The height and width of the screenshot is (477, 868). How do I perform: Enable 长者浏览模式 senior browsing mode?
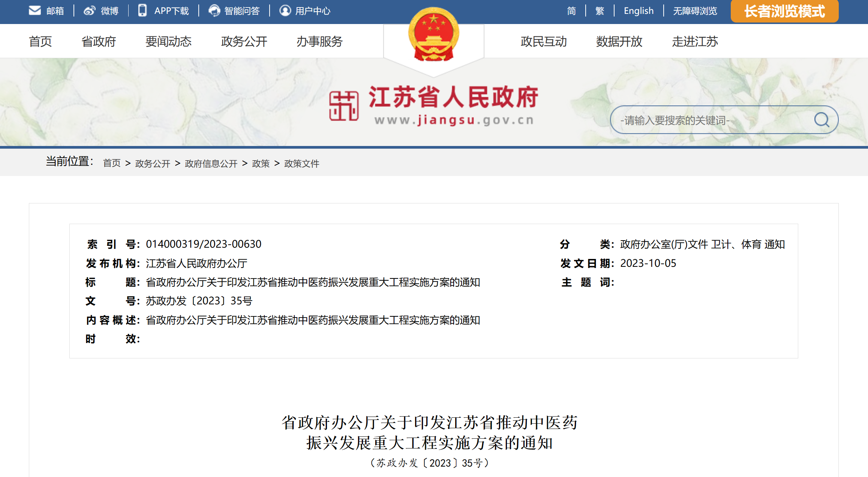coord(784,11)
